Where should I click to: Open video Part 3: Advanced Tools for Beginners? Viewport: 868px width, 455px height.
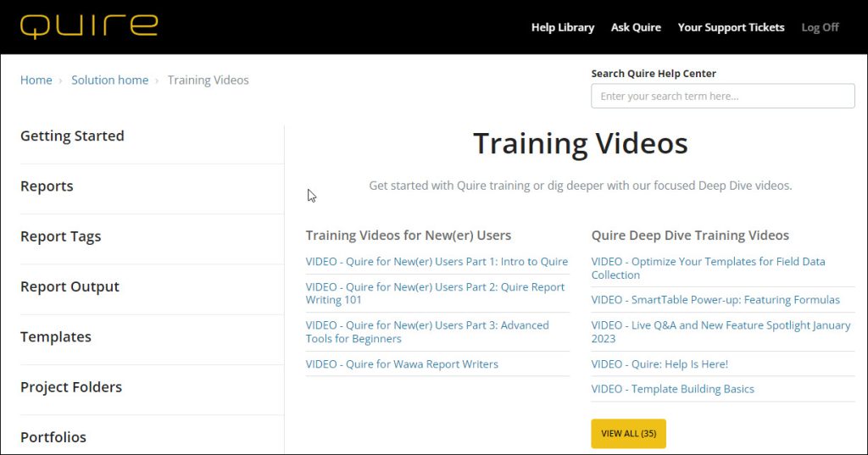[x=427, y=331]
